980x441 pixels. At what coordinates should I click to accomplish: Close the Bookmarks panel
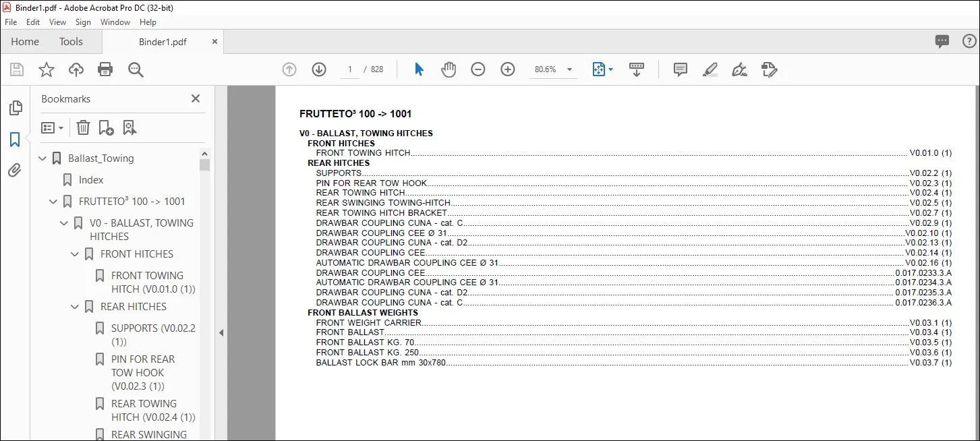pos(196,98)
